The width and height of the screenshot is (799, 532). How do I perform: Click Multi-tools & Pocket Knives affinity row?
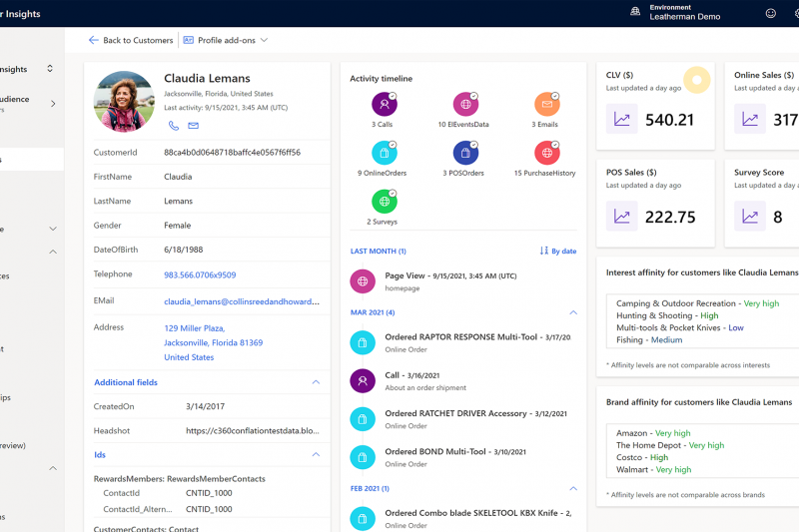tap(680, 327)
